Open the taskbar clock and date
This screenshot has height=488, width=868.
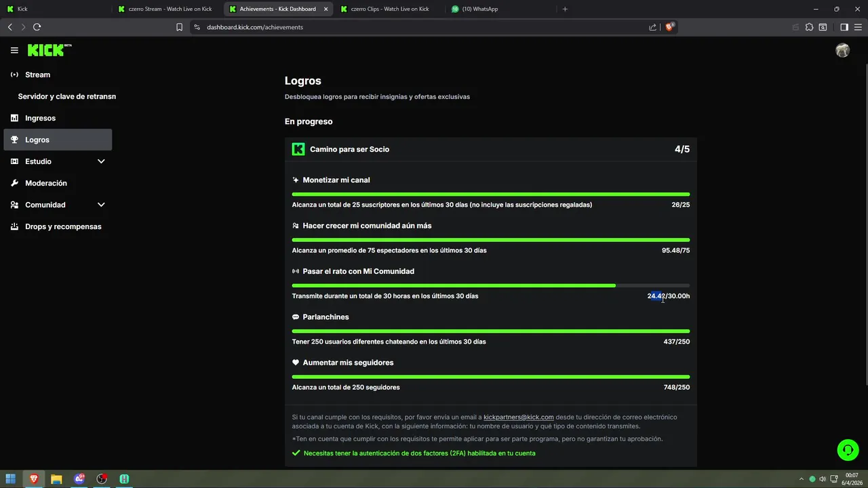pyautogui.click(x=852, y=479)
